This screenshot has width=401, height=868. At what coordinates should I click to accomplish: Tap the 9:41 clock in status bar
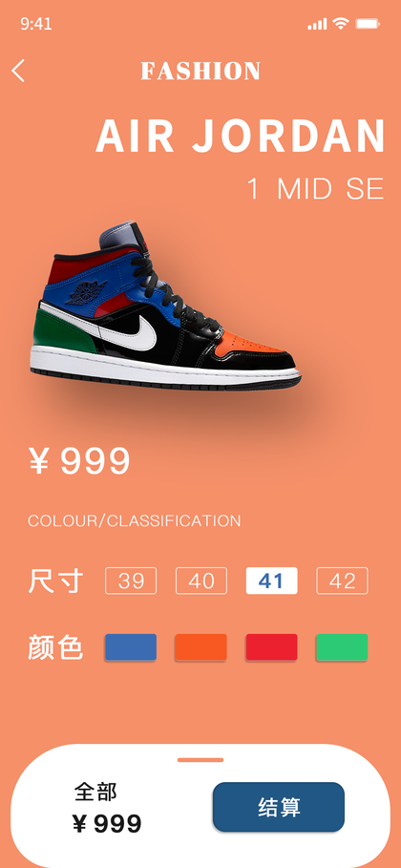click(x=36, y=24)
